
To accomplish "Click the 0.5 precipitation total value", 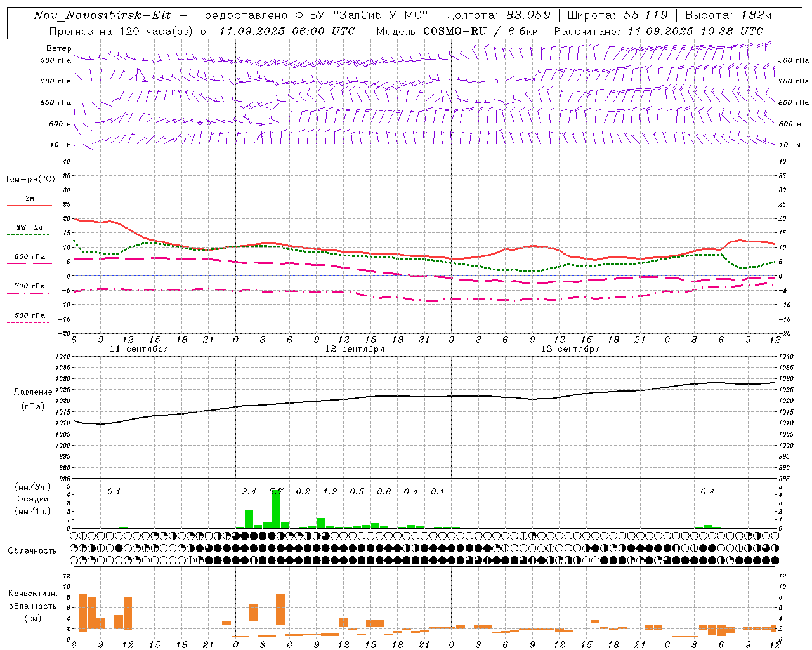I will (357, 492).
